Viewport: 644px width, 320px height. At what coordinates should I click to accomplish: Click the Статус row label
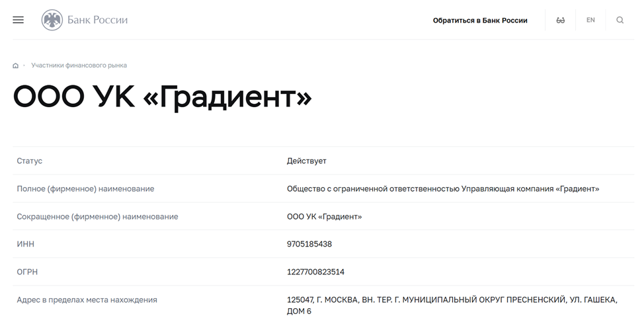30,161
